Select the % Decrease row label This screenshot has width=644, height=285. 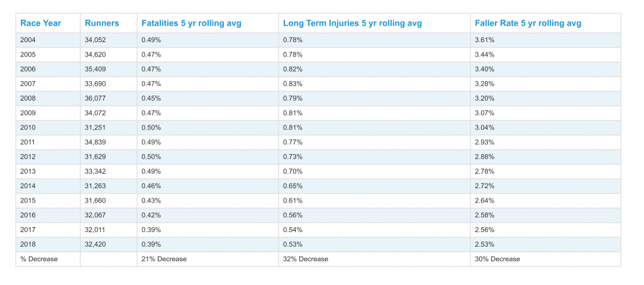(x=39, y=259)
